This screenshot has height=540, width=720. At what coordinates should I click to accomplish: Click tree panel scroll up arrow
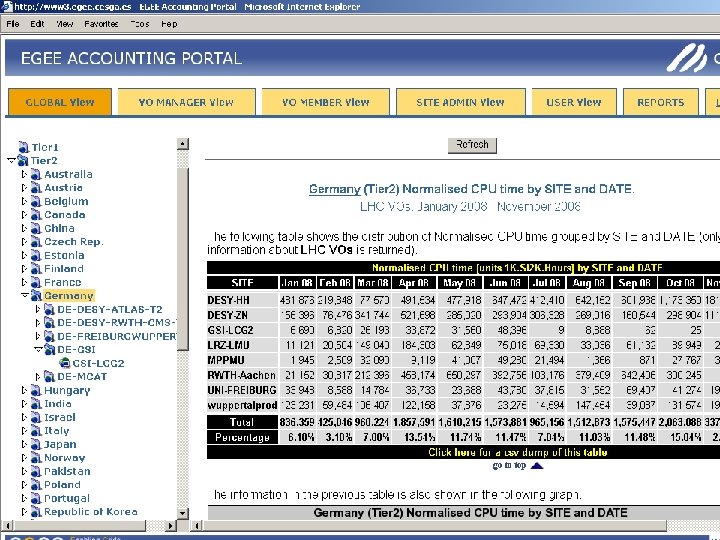point(183,144)
